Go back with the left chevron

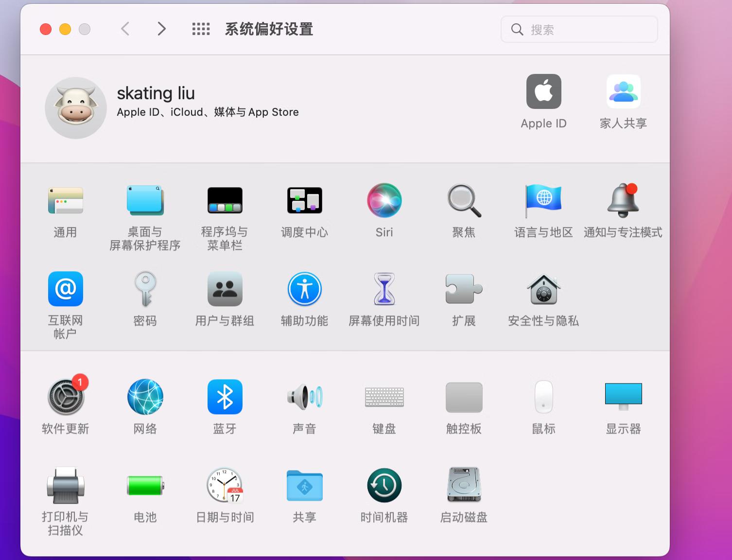click(x=125, y=29)
